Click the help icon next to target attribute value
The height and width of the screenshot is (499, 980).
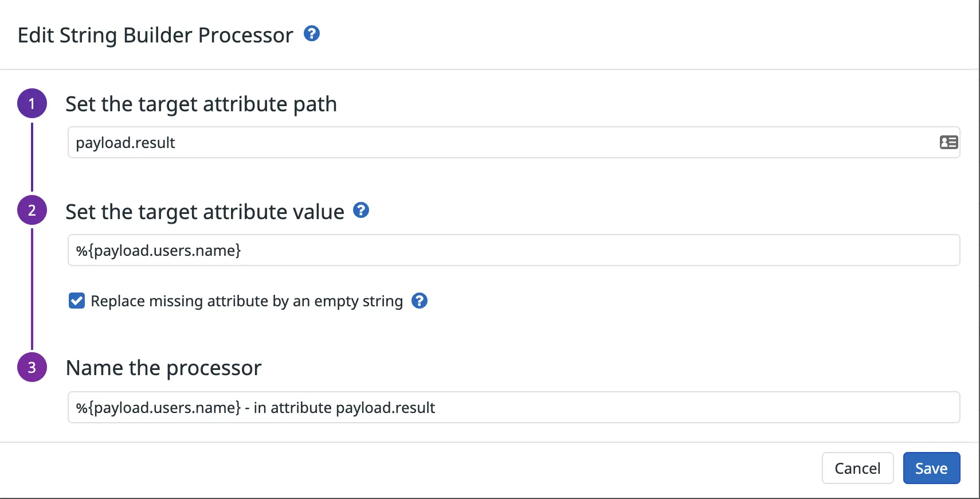pyautogui.click(x=361, y=210)
